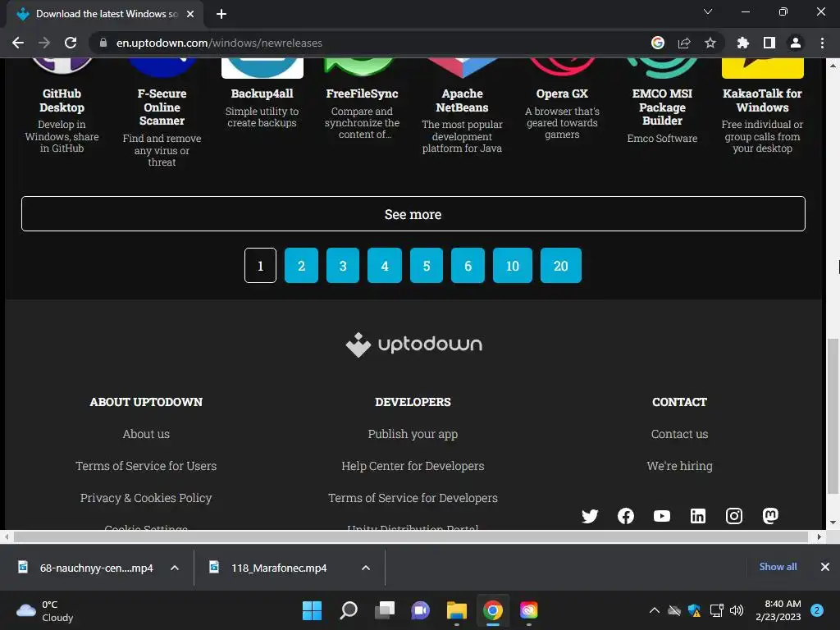Click the Uptodown logo in footer

413,344
